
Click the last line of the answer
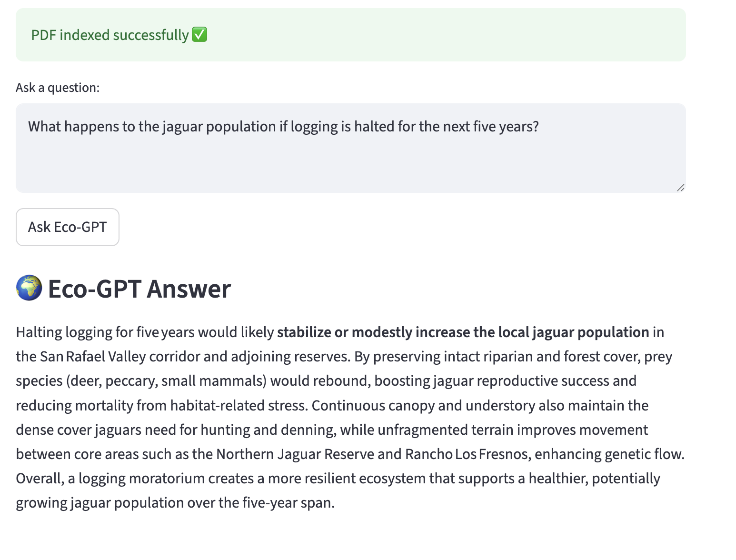175,503
